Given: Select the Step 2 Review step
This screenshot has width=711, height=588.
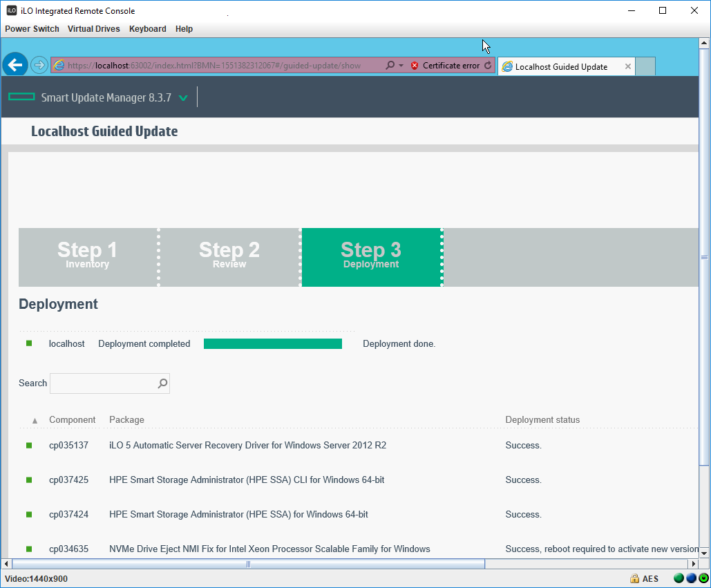Looking at the screenshot, I should (229, 257).
